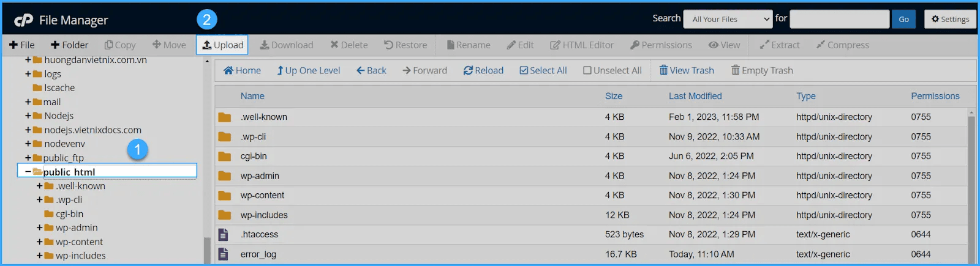Click the Upload toolbar icon
The image size is (980, 266).
[207, 45]
